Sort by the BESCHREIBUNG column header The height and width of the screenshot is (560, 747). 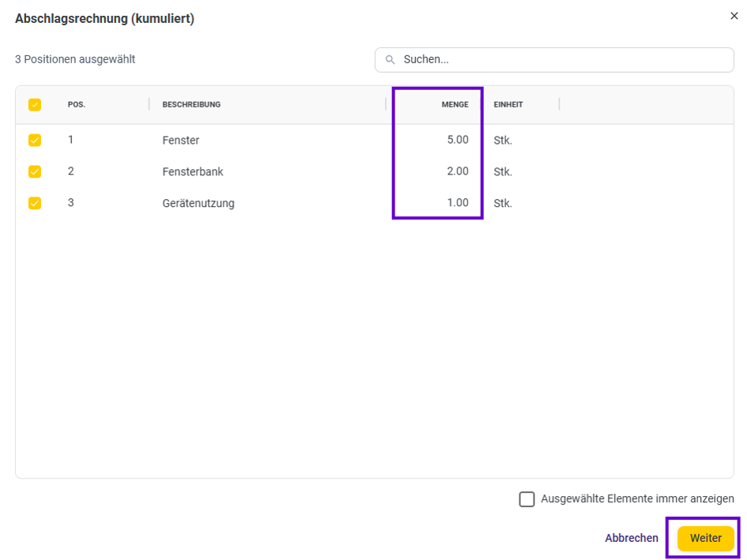point(191,105)
